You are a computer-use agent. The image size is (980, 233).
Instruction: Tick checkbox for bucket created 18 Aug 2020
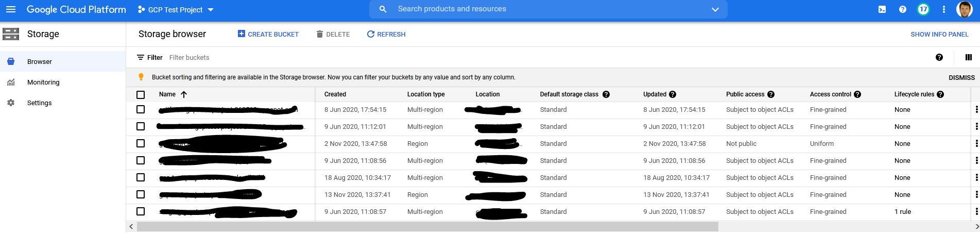click(x=141, y=177)
